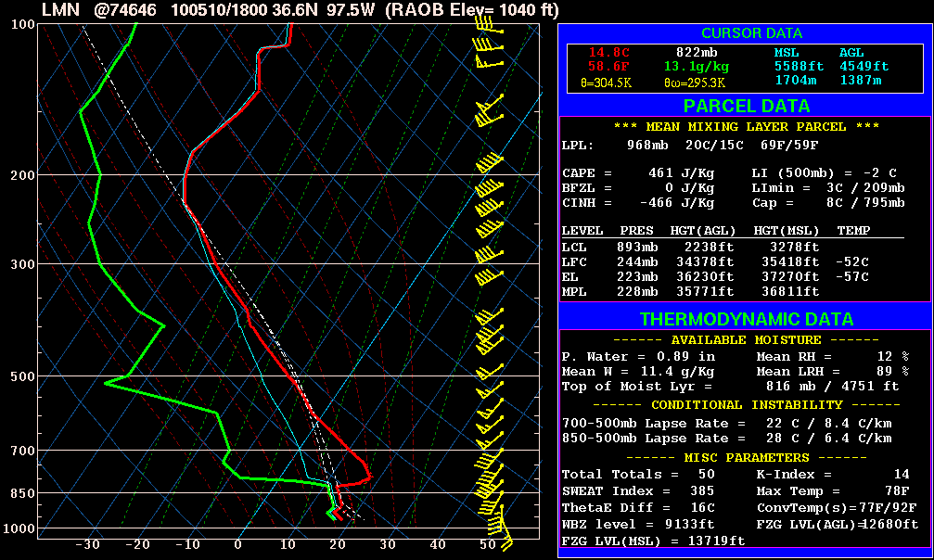Image resolution: width=934 pixels, height=560 pixels.
Task: Click the green dewpoint spike minimum at 500 mb
Action: coord(106,382)
